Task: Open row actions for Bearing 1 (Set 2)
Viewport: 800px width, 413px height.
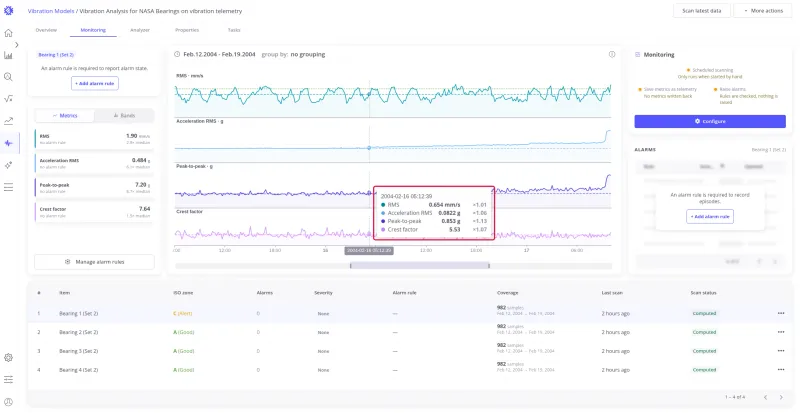Action: coord(781,313)
